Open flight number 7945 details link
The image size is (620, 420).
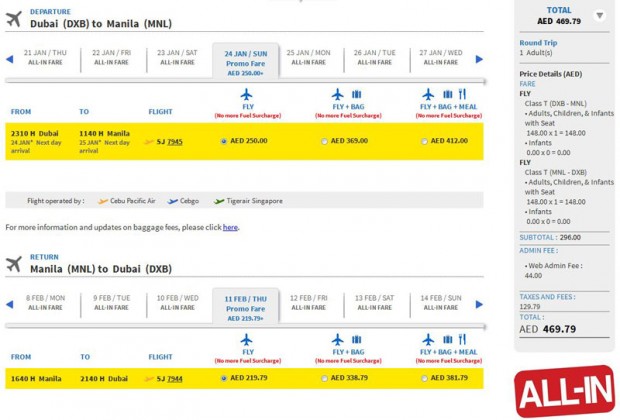(175, 142)
